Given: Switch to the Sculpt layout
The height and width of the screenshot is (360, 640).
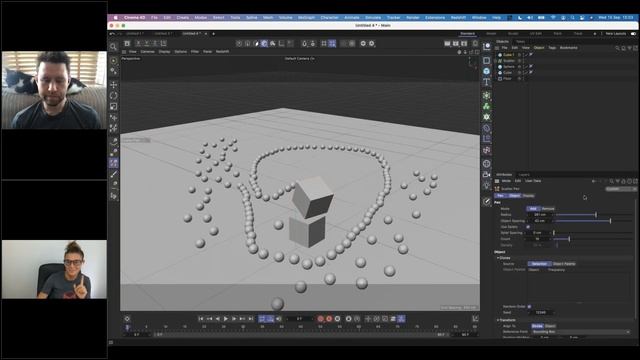Looking at the screenshot, I should (x=513, y=33).
